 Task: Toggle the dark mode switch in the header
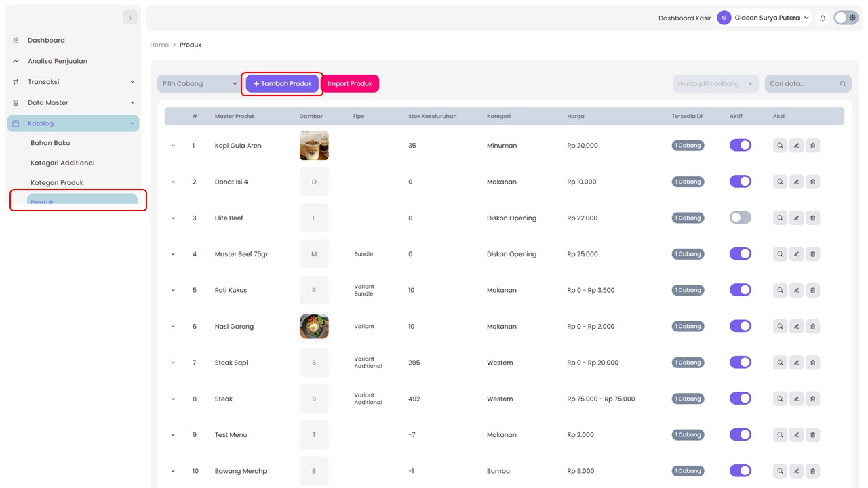pos(846,18)
